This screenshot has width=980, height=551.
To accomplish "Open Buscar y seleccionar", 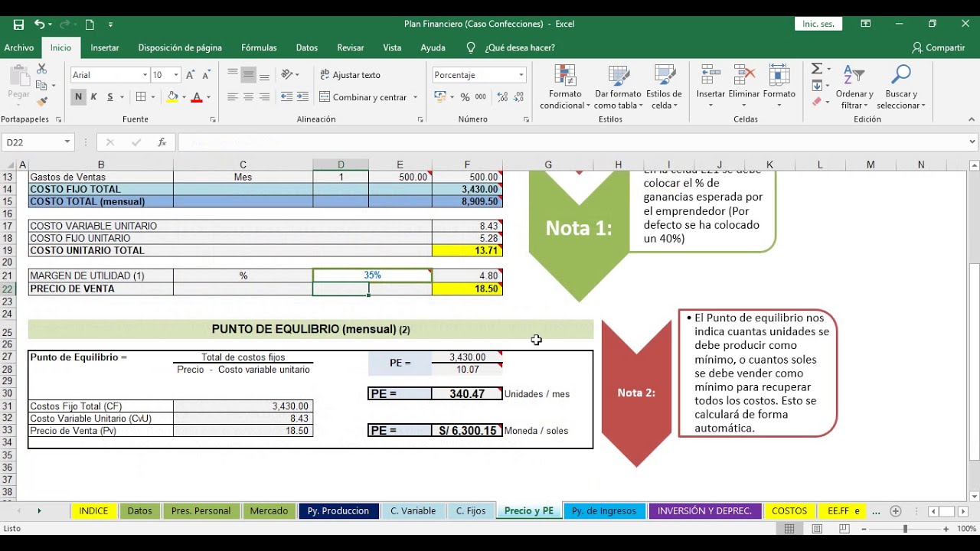I will click(x=901, y=87).
